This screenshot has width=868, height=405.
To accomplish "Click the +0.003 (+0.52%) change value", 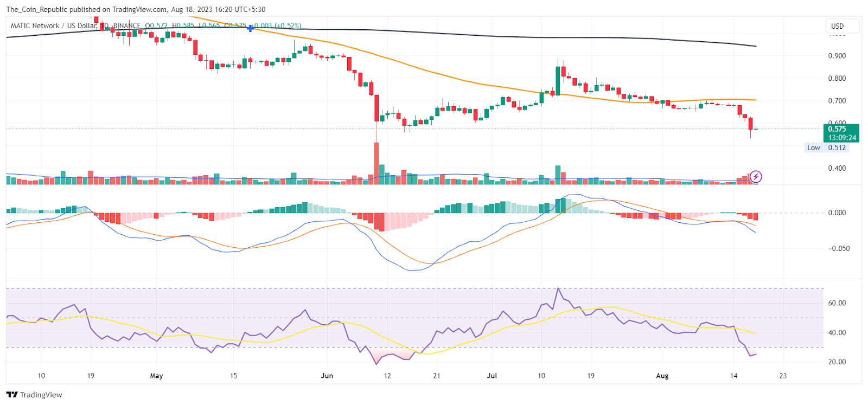I will click(x=276, y=25).
